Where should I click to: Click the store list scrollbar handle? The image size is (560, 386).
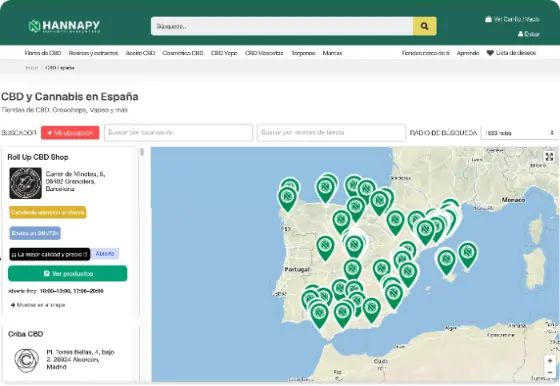pos(142,152)
